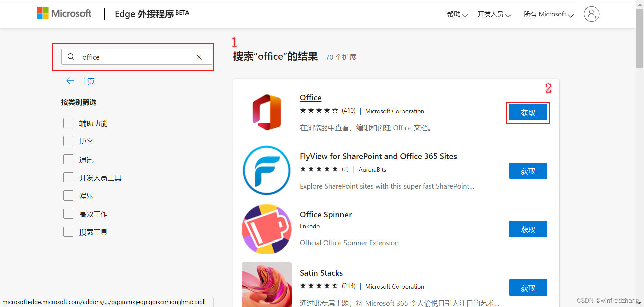This screenshot has width=644, height=307.
Task: Open the Satin Stacks theme thumbnail
Action: point(267,284)
